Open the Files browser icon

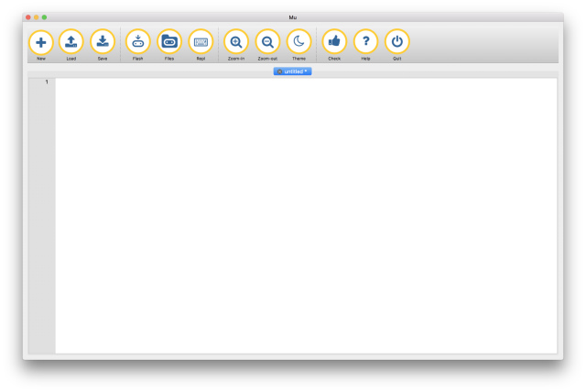[x=169, y=42]
